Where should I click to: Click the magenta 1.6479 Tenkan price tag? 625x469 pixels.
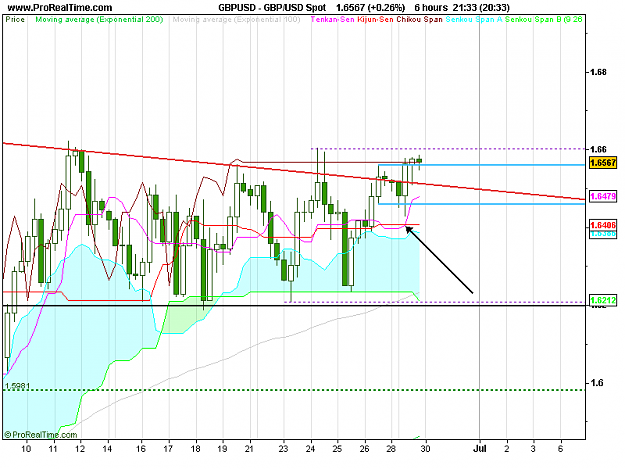603,196
